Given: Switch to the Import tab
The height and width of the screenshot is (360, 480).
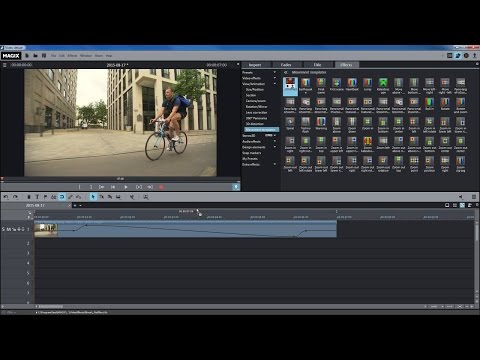Looking at the screenshot, I should point(255,65).
